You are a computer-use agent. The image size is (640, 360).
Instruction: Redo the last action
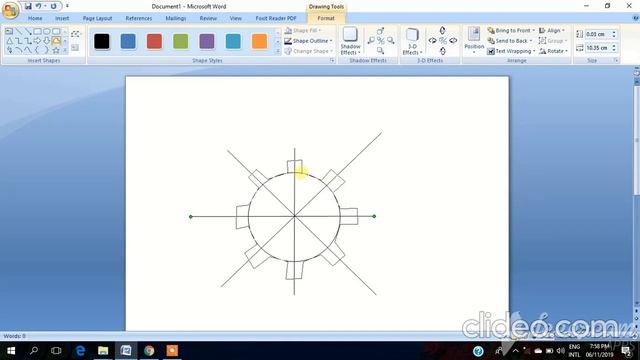click(x=53, y=6)
